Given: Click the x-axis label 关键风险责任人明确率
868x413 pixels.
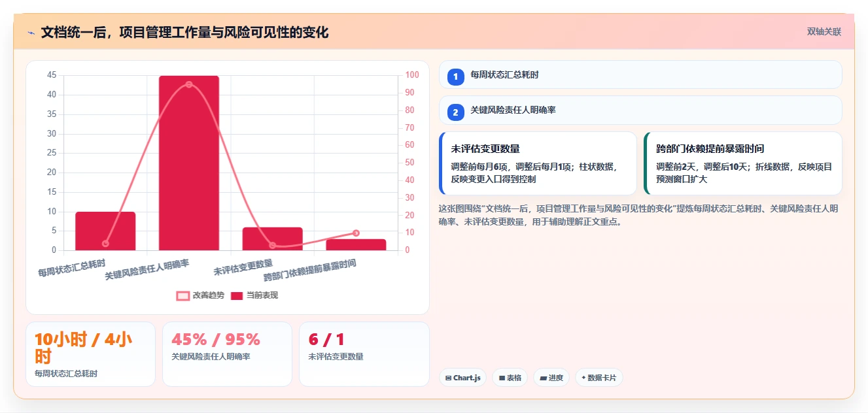Looking at the screenshot, I should pyautogui.click(x=147, y=269).
